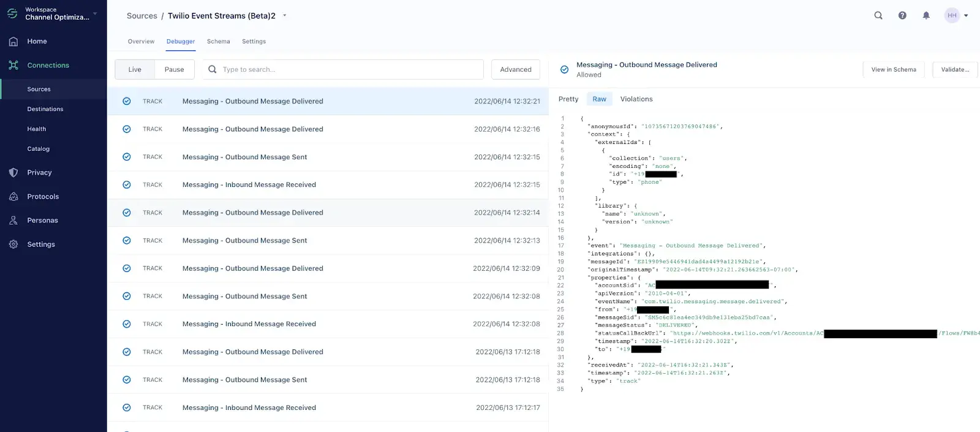The height and width of the screenshot is (432, 980).
Task: Click the Advanced search button
Action: coord(515,69)
